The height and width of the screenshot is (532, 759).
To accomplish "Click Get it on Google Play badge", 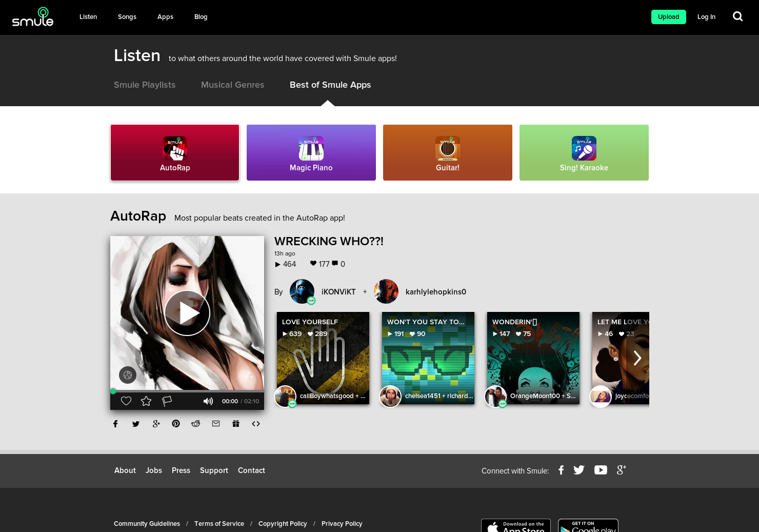I will point(588,525).
